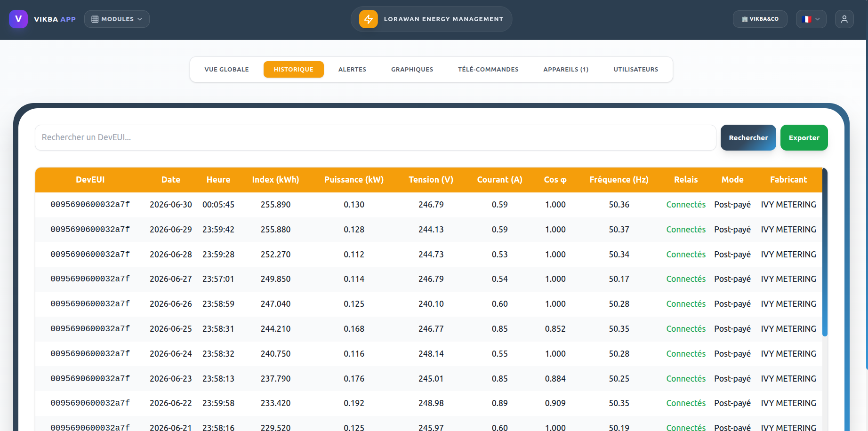868x431 pixels.
Task: Click the lightning bolt energy icon
Action: pos(369,19)
